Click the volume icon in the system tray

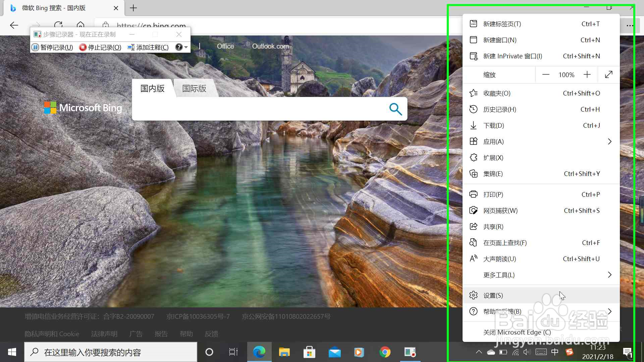[x=527, y=352]
